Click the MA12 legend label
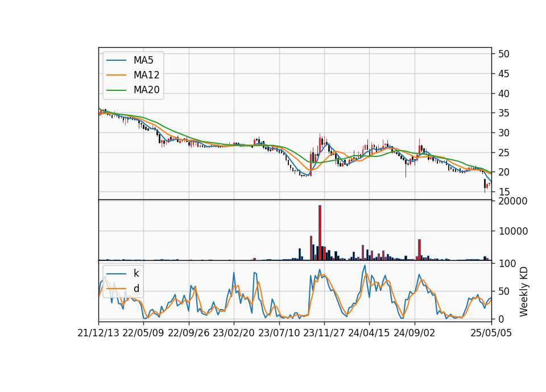This screenshot has height=392, width=546. pyautogui.click(x=146, y=75)
